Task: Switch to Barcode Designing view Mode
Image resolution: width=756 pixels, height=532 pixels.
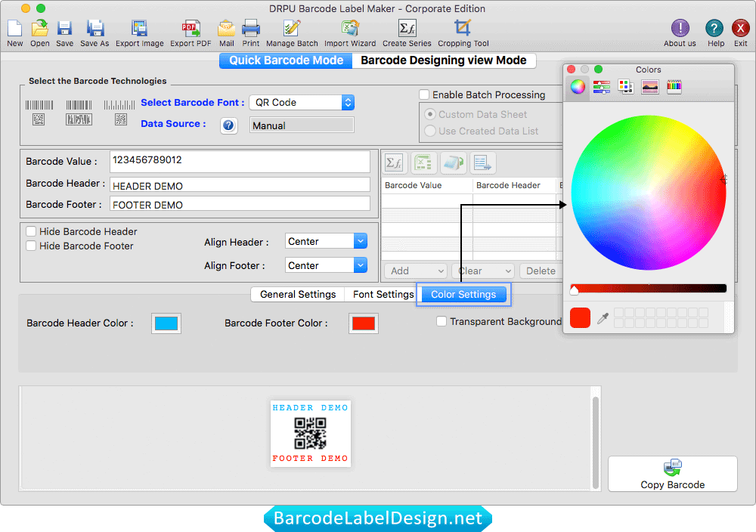Action: (x=444, y=60)
